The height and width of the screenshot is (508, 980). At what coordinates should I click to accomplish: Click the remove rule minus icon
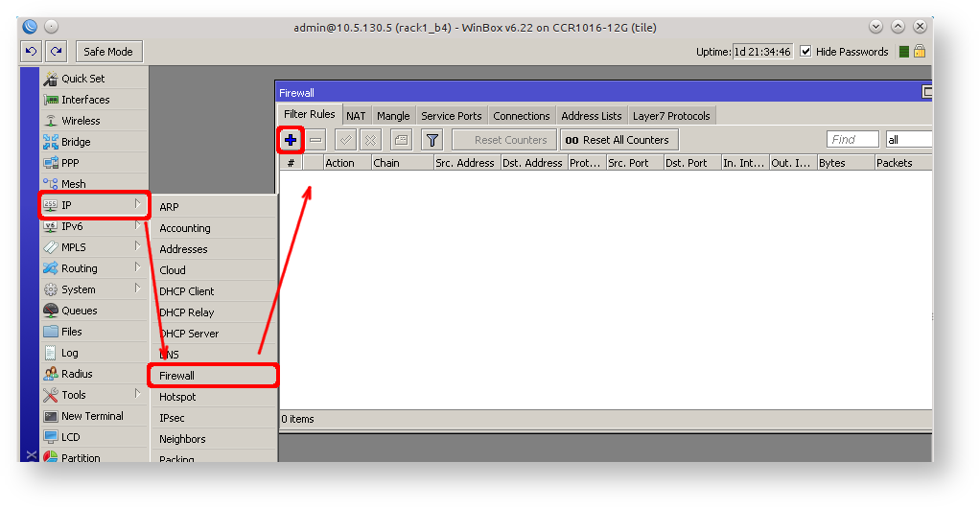(x=315, y=140)
